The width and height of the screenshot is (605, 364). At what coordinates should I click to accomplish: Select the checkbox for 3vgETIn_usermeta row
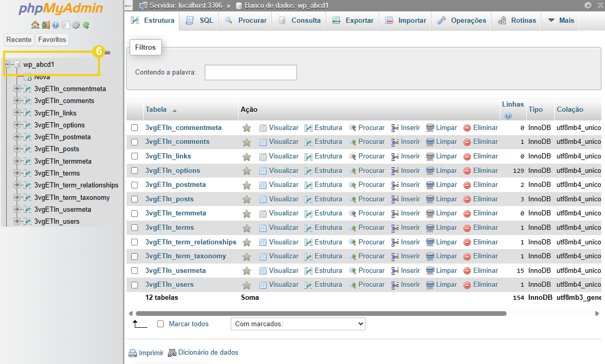click(x=135, y=270)
